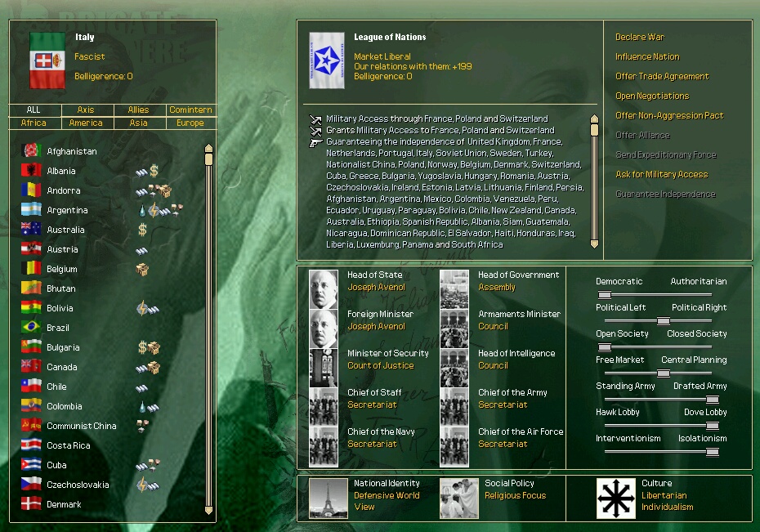The image size is (760, 532).
Task: Click the Standing Army–Drafted Army slider handle
Action: coord(713,400)
